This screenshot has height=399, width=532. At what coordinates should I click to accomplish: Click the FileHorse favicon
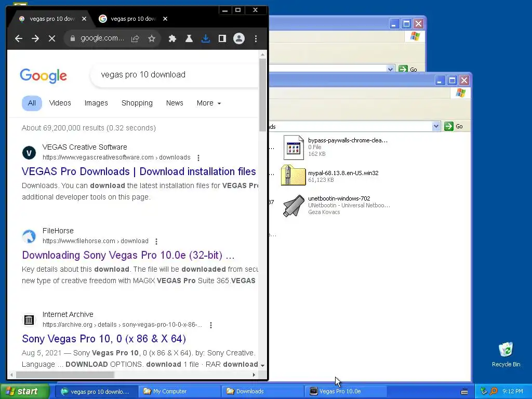coord(29,236)
